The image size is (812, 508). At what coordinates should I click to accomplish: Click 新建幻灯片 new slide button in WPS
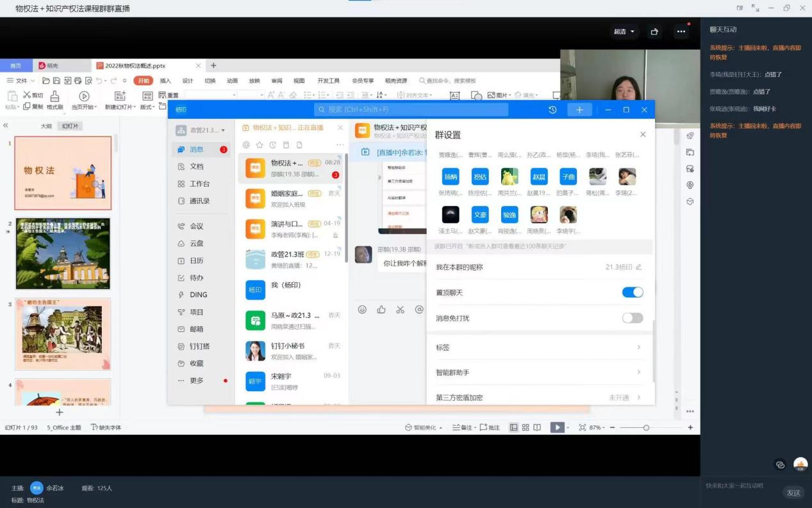pyautogui.click(x=120, y=101)
